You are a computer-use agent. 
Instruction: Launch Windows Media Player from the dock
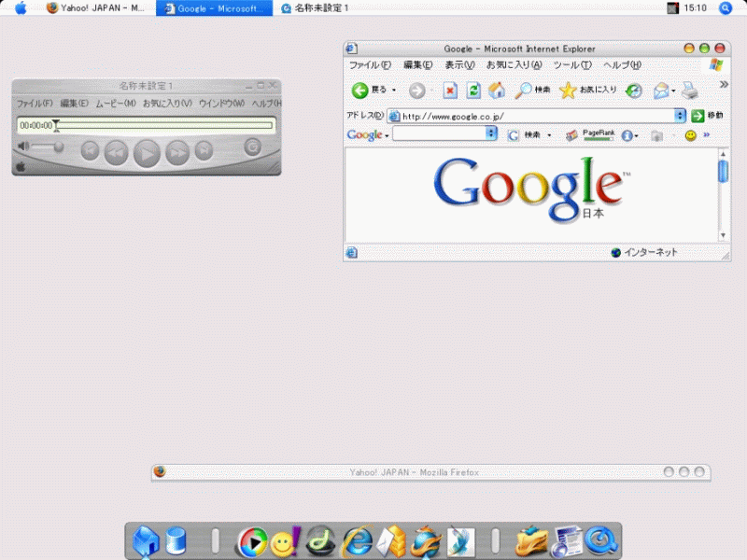tap(252, 541)
